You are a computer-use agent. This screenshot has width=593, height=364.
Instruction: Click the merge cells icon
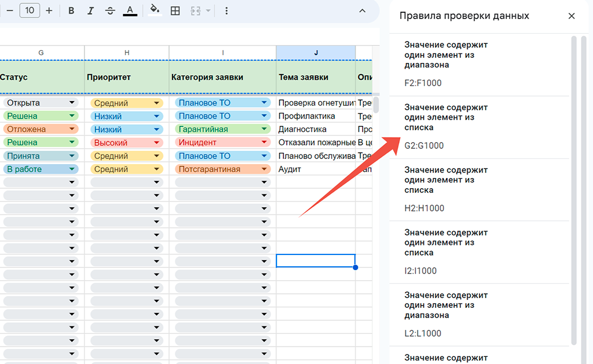pos(196,11)
